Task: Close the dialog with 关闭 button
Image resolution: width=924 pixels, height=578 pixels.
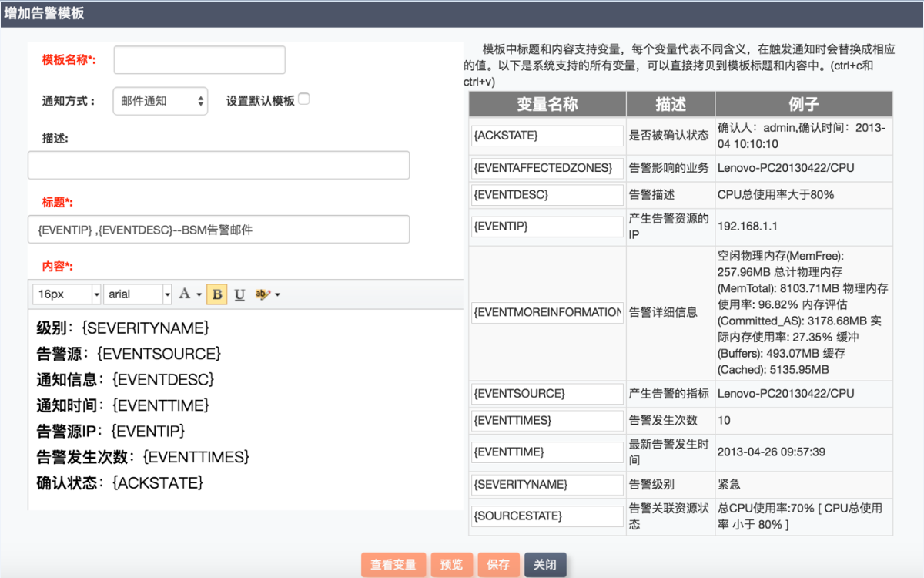Action: pos(545,565)
